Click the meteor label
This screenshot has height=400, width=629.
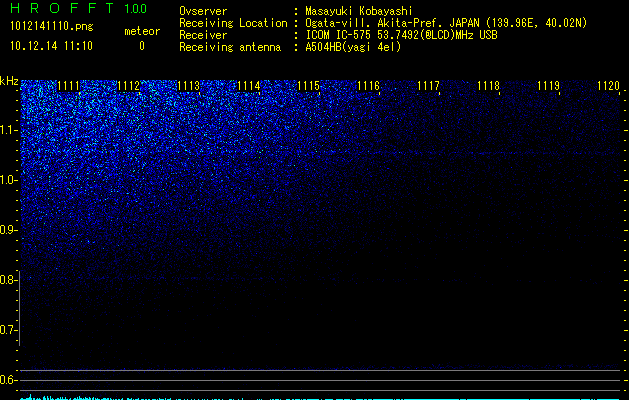point(142,31)
